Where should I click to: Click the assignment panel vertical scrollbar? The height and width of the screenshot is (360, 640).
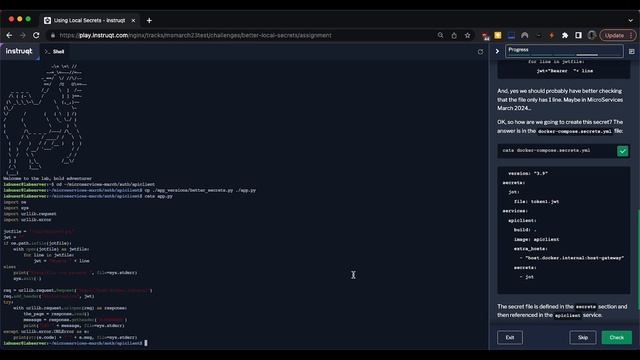point(638,260)
